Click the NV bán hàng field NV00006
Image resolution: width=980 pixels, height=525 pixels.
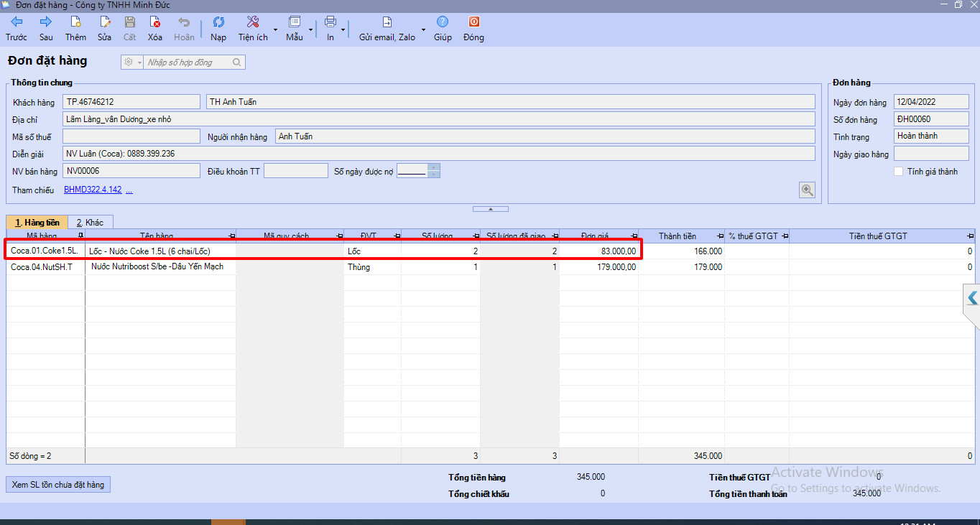click(x=131, y=171)
